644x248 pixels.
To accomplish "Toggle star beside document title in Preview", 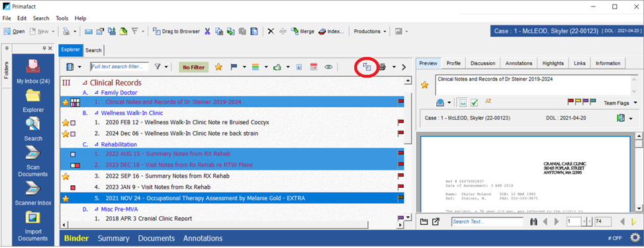I will coord(425,85).
